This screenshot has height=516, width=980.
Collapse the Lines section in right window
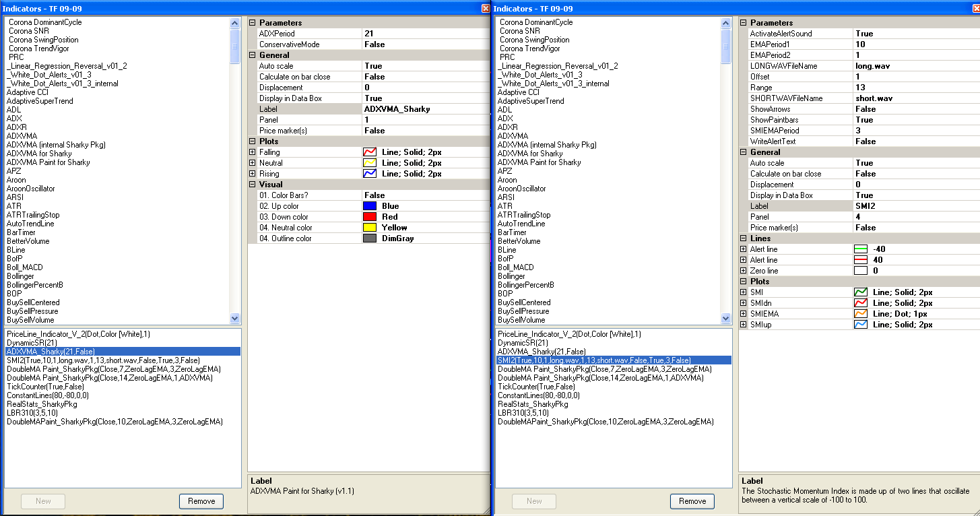point(744,238)
